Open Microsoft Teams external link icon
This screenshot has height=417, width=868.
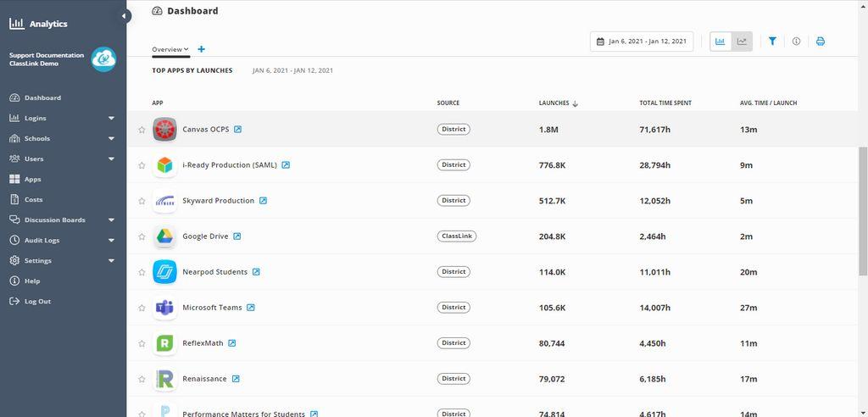pos(251,308)
